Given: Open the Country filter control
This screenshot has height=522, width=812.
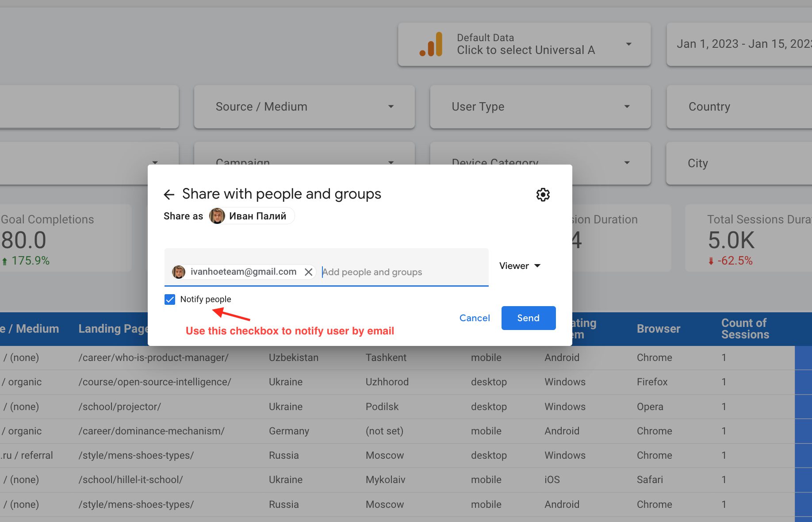Looking at the screenshot, I should pos(739,107).
